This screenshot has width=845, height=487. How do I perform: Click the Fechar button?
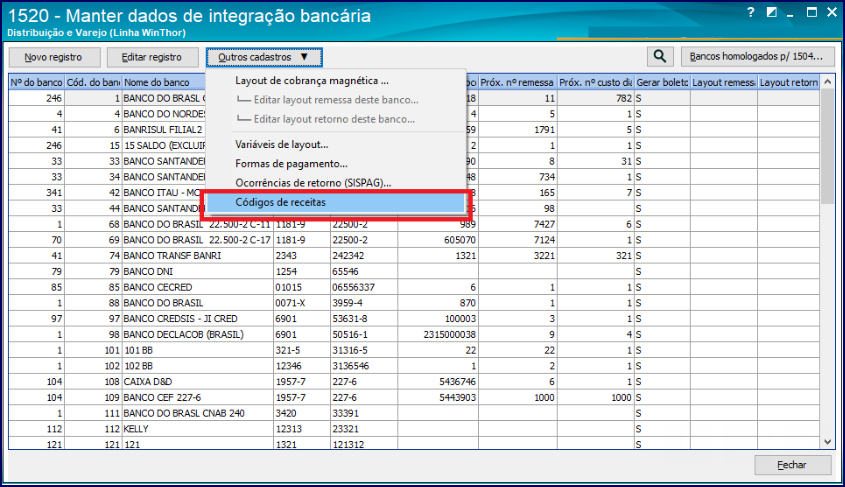pyautogui.click(x=792, y=465)
